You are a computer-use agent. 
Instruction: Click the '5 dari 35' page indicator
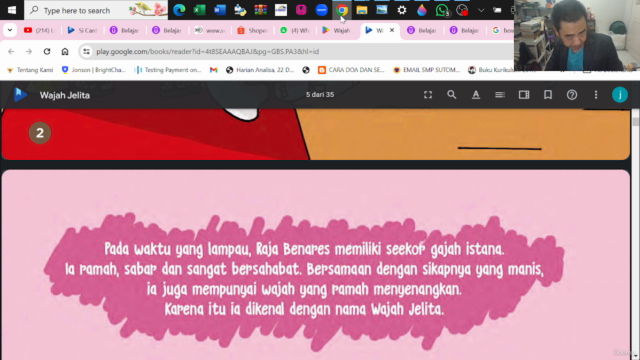[x=320, y=94]
